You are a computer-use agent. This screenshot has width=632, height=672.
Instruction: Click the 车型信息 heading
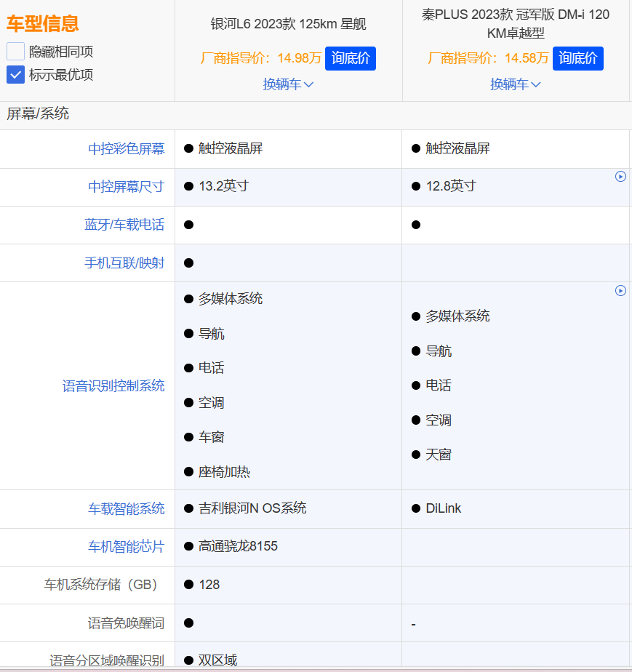pos(43,24)
